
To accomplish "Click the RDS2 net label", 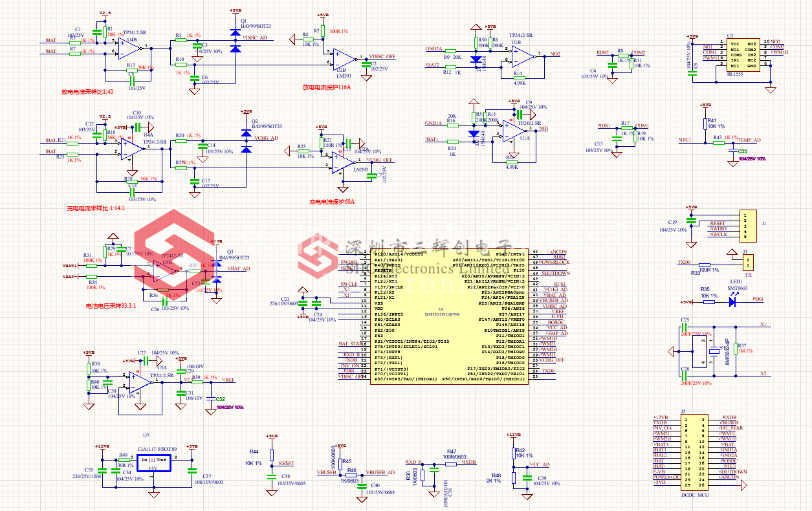I will (602, 52).
